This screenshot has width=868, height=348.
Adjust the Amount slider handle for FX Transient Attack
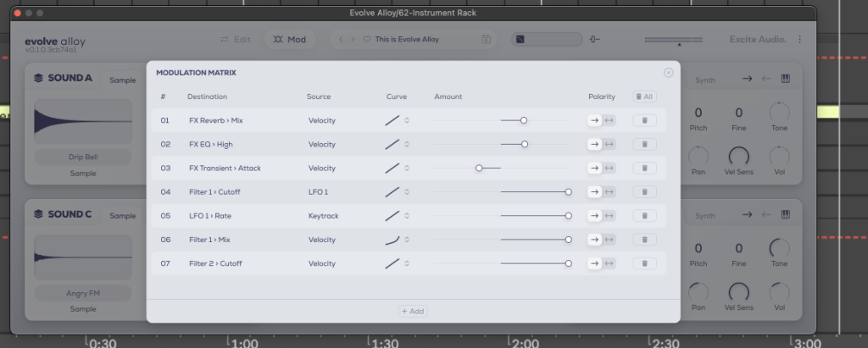tap(479, 168)
